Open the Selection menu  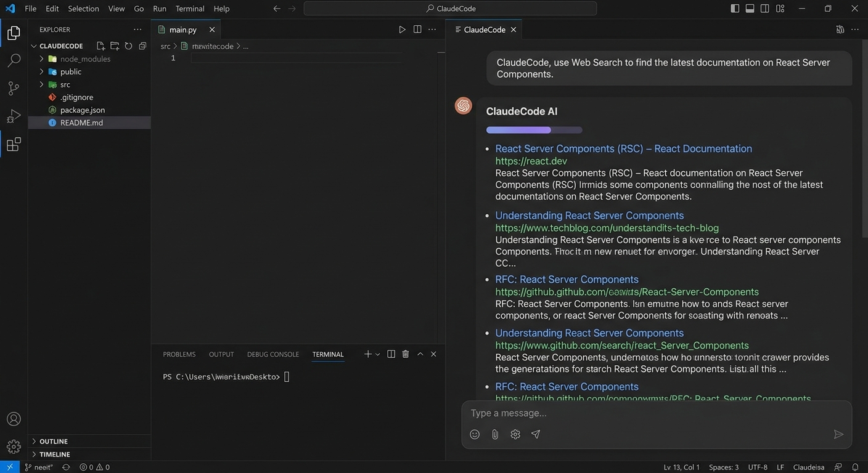point(83,9)
